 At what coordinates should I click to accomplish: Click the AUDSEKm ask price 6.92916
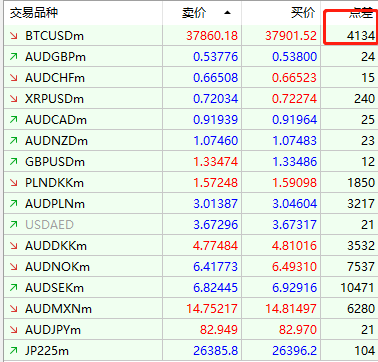(294, 288)
